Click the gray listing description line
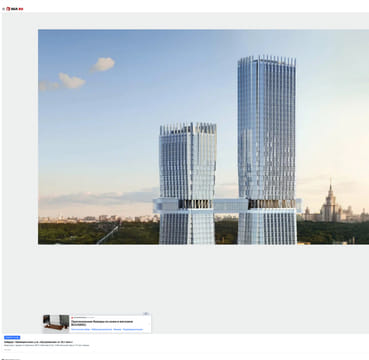Screen dimensions: 369x360 point(47,346)
